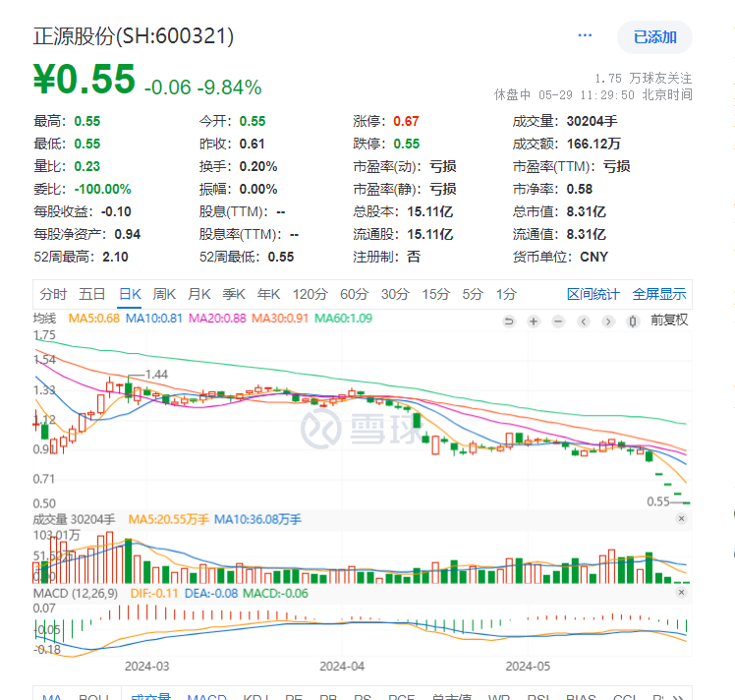Zoom in the K-line chart with plus icon
Image resolution: width=735 pixels, height=700 pixels.
pos(534,321)
